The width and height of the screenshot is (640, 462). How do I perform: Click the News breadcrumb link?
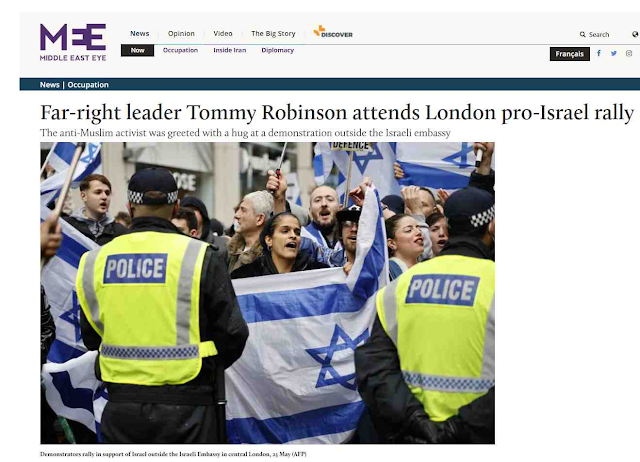(50, 84)
